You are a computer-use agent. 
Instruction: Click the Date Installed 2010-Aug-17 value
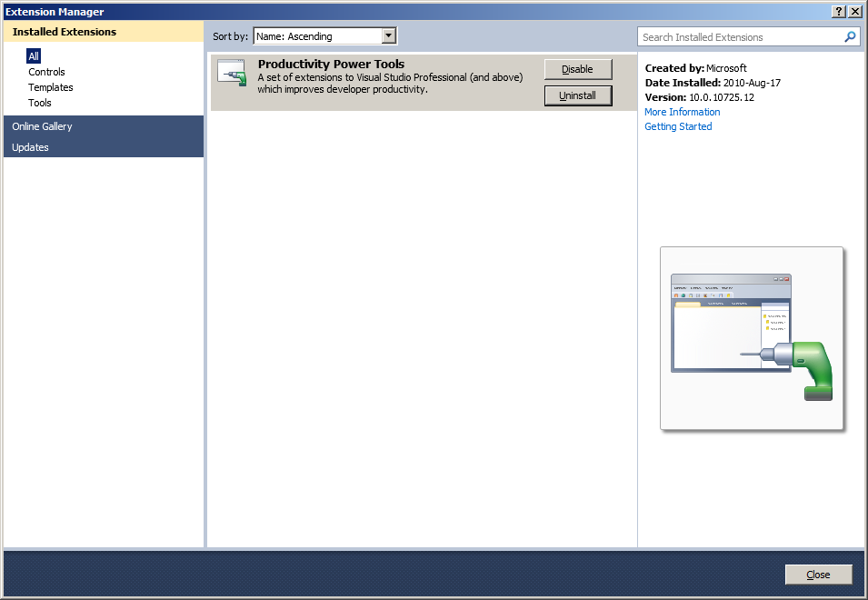pyautogui.click(x=752, y=83)
